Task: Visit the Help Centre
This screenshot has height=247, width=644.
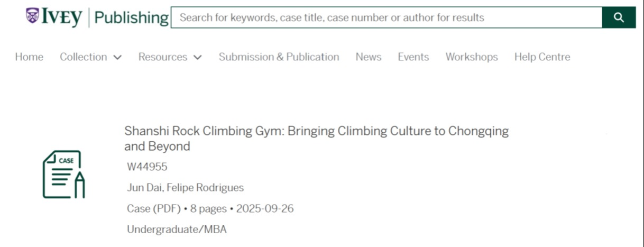Action: pos(542,57)
